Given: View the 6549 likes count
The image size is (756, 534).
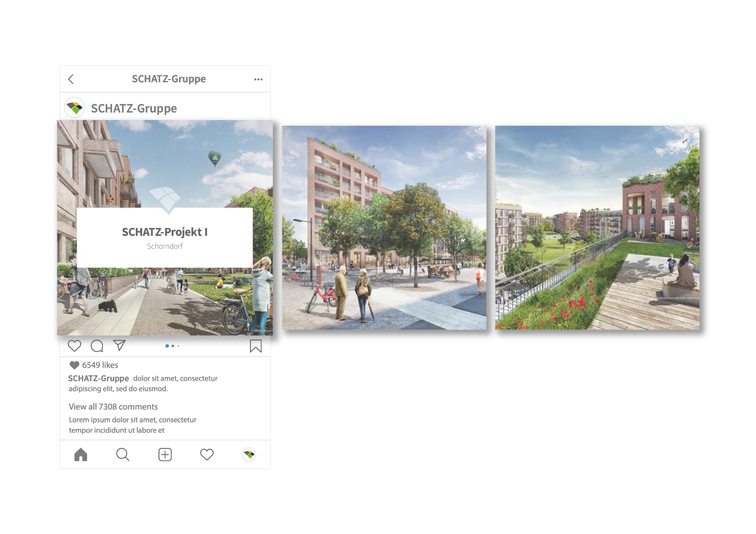Looking at the screenshot, I should tap(100, 365).
